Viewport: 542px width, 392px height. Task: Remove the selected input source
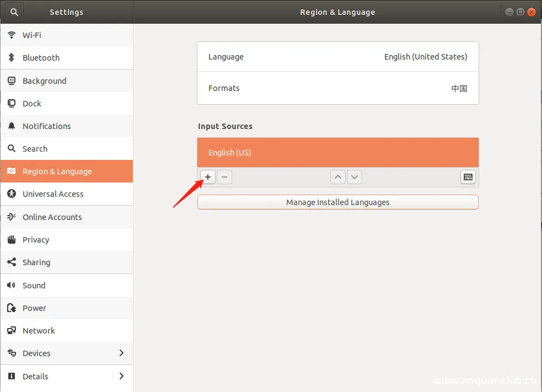tap(224, 177)
